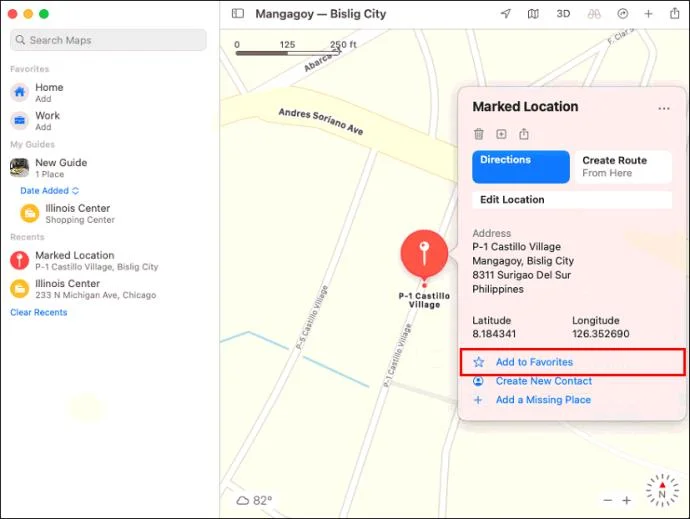Click the contact person icon

pyautogui.click(x=478, y=381)
